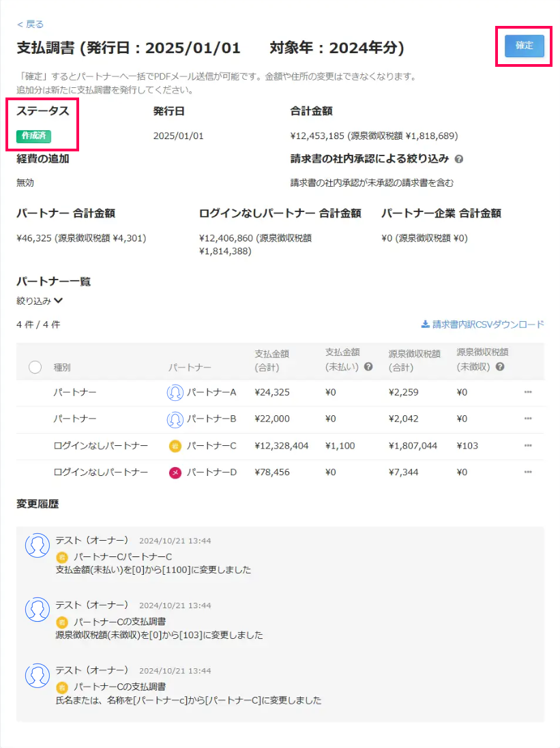The width and height of the screenshot is (560, 748).
Task: Open help icon for 支払金額(未払い) column
Action: pos(368,367)
